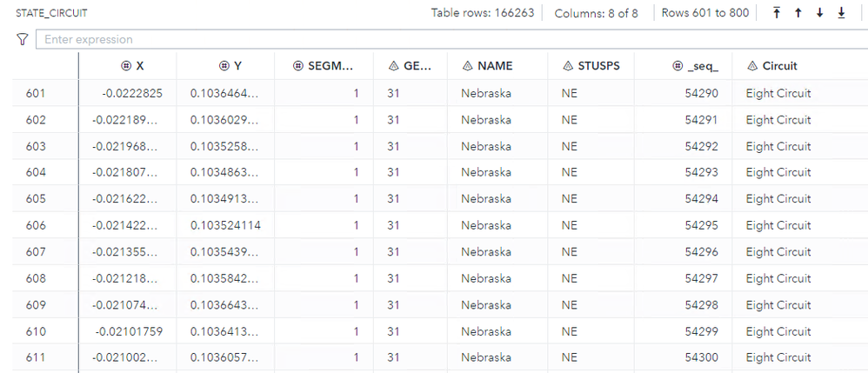Click Y value 0.1034863... in row 604
The width and height of the screenshot is (868, 373).
pyautogui.click(x=224, y=173)
